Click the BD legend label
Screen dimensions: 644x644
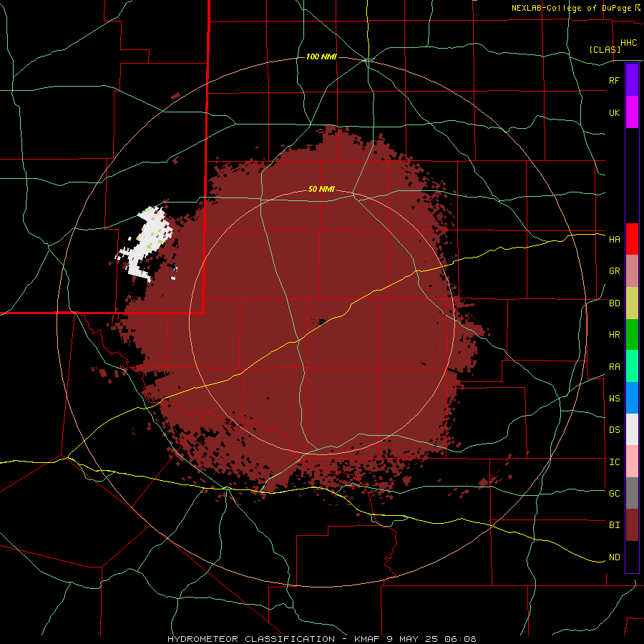[x=614, y=303]
